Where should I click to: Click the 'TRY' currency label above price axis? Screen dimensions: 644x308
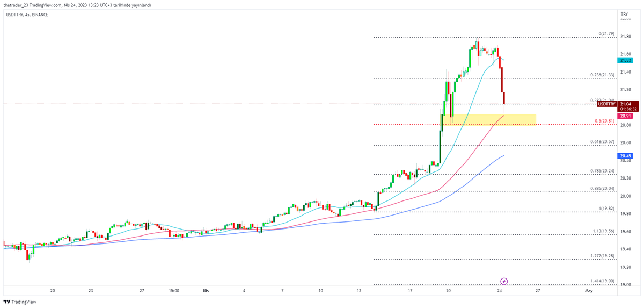tap(624, 14)
